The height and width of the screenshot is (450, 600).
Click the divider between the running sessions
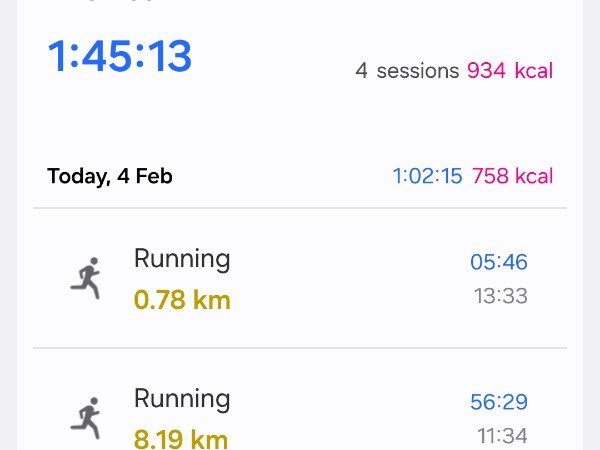click(x=300, y=348)
